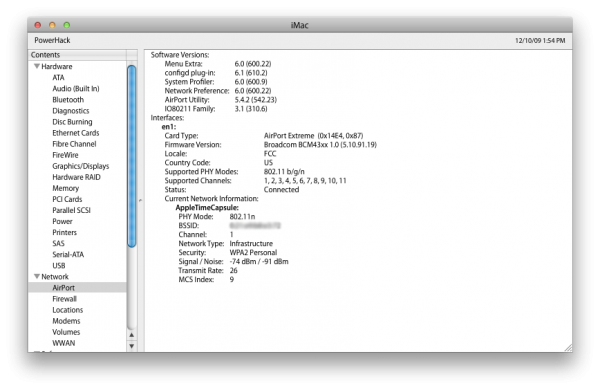Close the iMac profiler window
This screenshot has height=390, width=600.
(x=38, y=25)
